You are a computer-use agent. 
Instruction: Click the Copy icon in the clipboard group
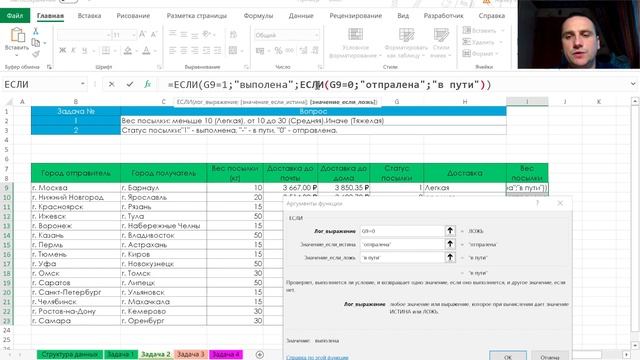tap(36, 42)
